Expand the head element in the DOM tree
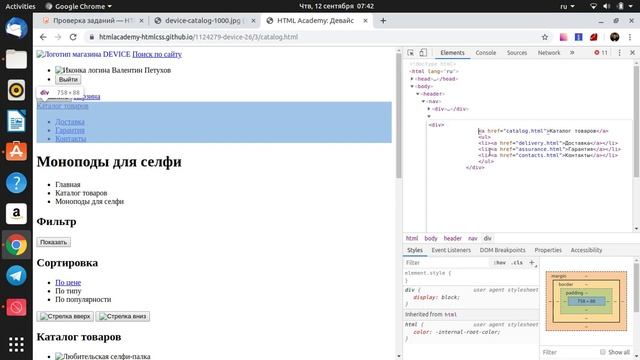Viewport: 640px width, 360px height. point(412,79)
